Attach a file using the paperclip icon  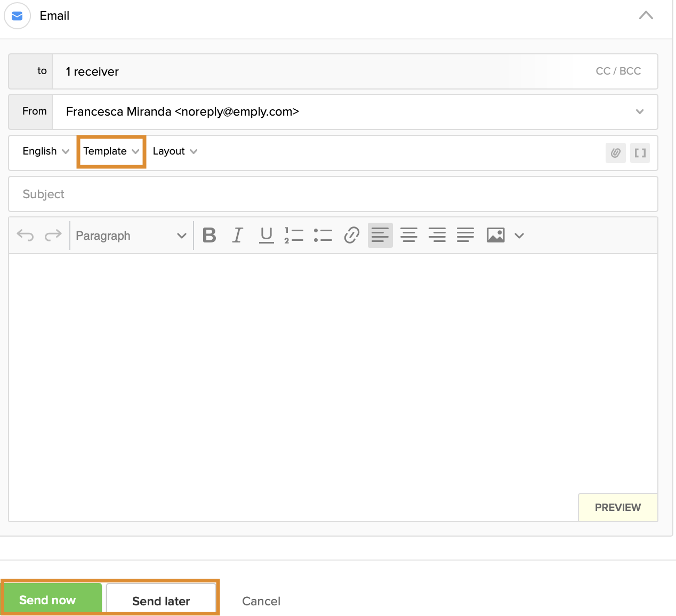click(x=615, y=153)
